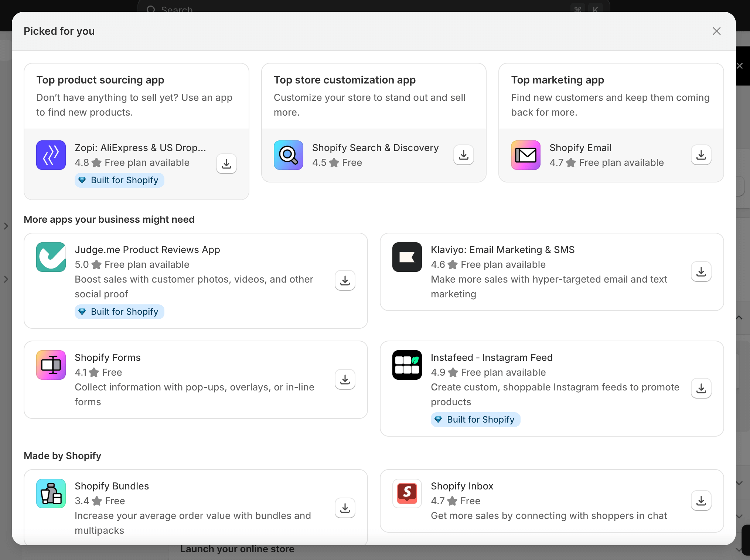This screenshot has height=560, width=750.
Task: Click 'Top marketing app' heading
Action: (x=558, y=80)
